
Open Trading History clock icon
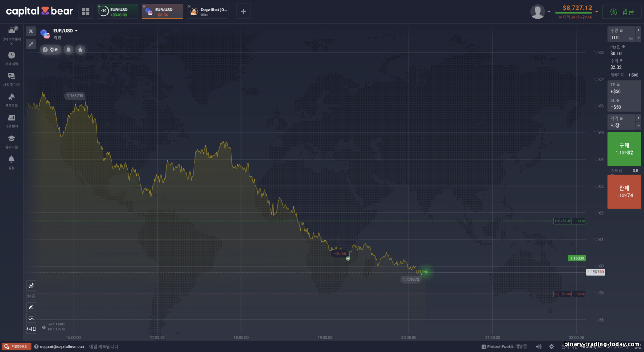pos(12,55)
